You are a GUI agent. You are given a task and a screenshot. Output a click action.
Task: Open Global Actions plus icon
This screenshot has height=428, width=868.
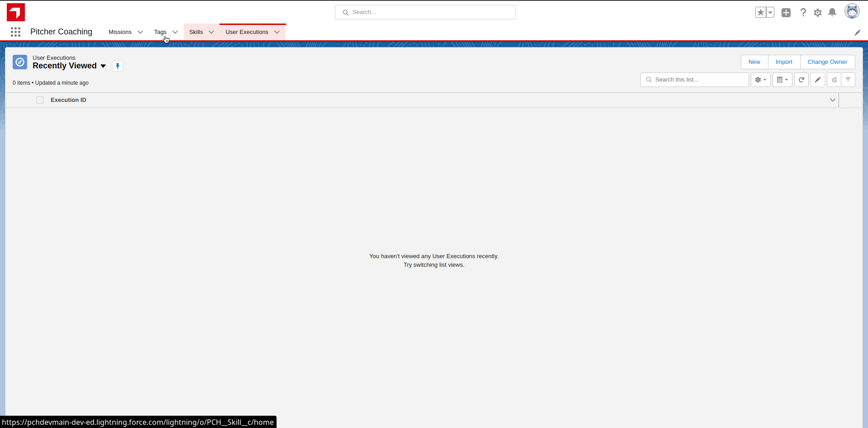786,13
